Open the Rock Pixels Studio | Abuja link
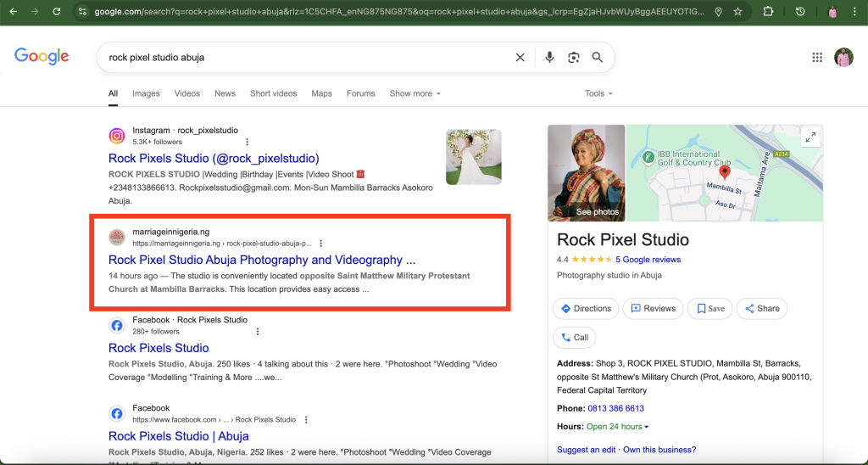Screen dimensions: 868x465 179,436
